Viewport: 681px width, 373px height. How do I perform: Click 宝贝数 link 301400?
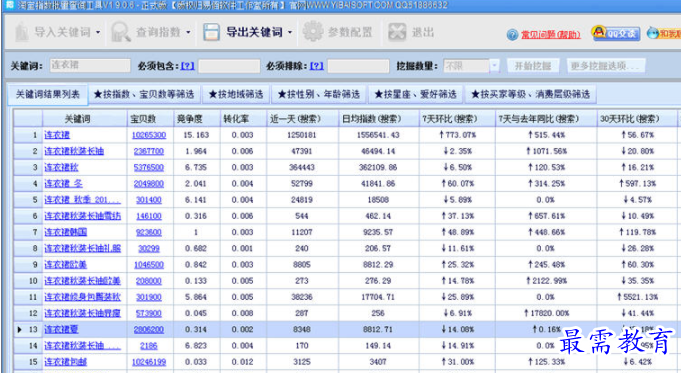coord(149,200)
